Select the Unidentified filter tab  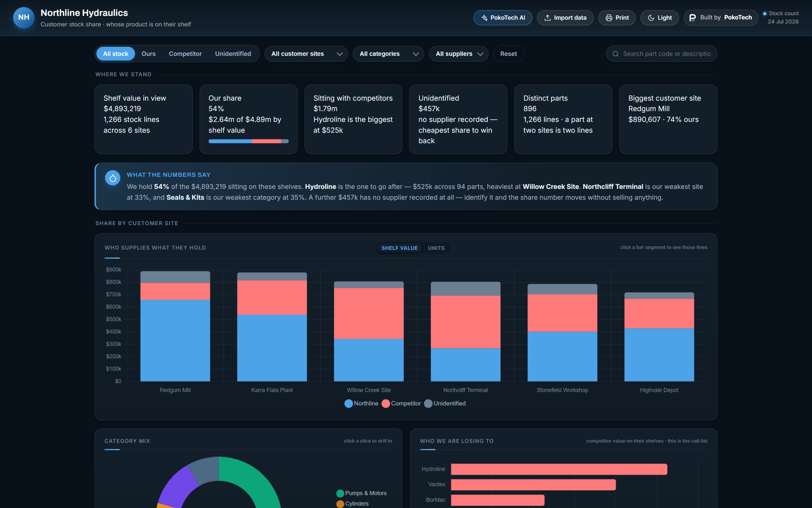click(233, 54)
